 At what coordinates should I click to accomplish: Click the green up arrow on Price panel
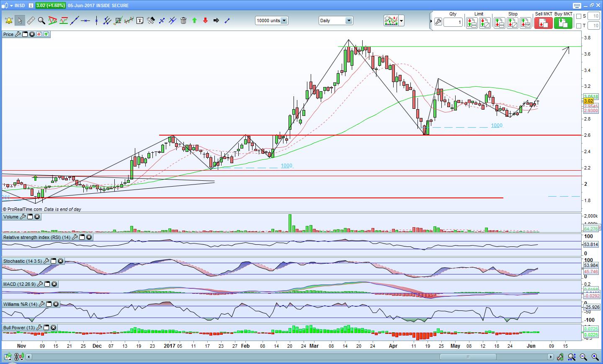46,34
